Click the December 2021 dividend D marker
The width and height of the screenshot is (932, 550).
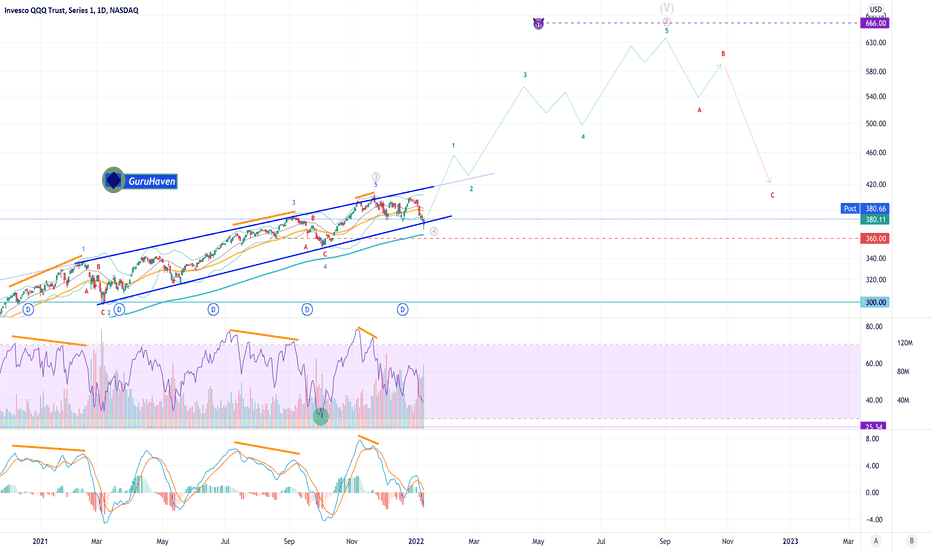click(403, 310)
